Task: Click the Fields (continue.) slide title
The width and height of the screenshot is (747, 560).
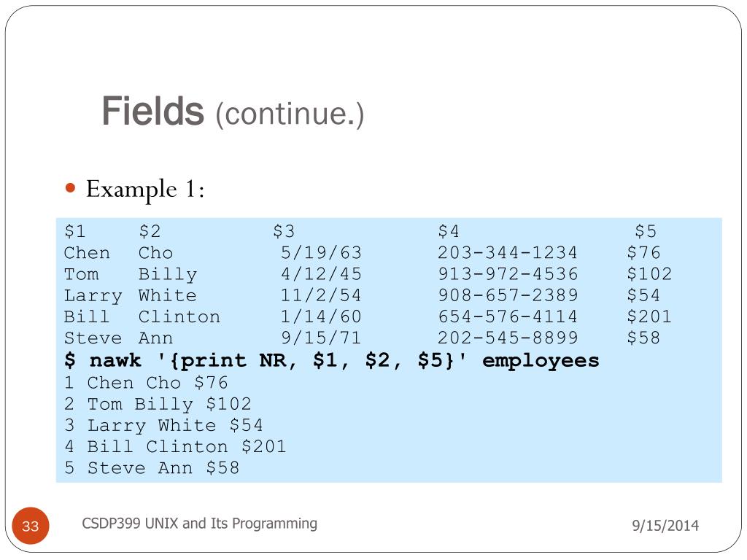Action: [233, 112]
